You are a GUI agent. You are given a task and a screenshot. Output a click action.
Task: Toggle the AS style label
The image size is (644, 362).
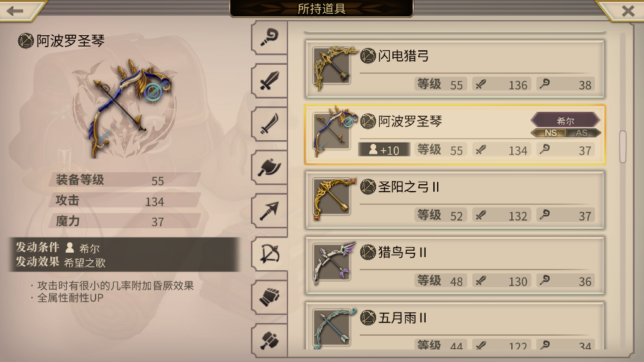click(583, 133)
